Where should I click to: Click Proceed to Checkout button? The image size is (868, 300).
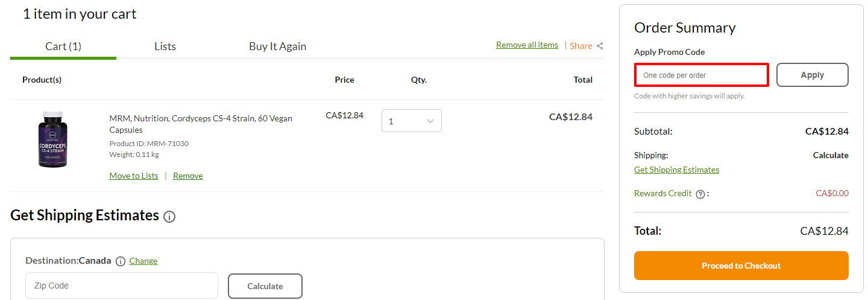pyautogui.click(x=741, y=266)
